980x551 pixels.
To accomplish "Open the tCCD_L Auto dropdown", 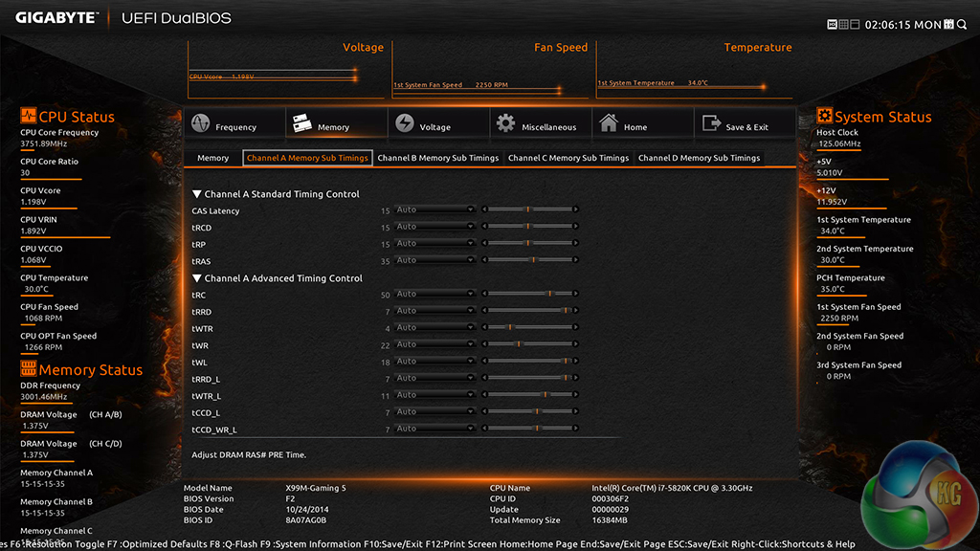I will 434,411.
